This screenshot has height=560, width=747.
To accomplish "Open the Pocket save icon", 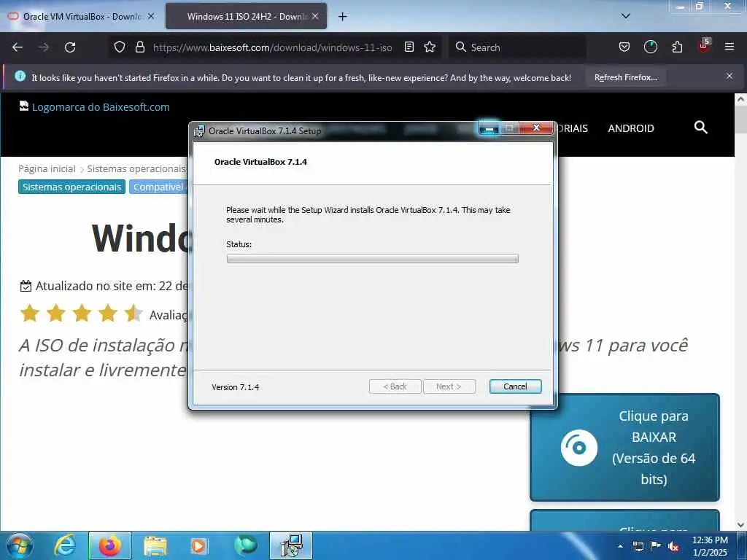I will (624, 47).
